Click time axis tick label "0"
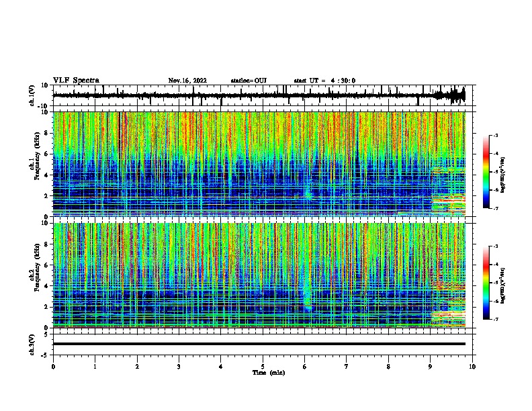This screenshot has height=411, width=532. pos(53,367)
